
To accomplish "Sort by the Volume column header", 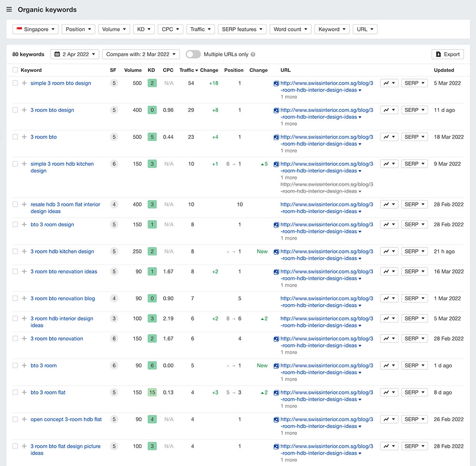I will 133,70.
